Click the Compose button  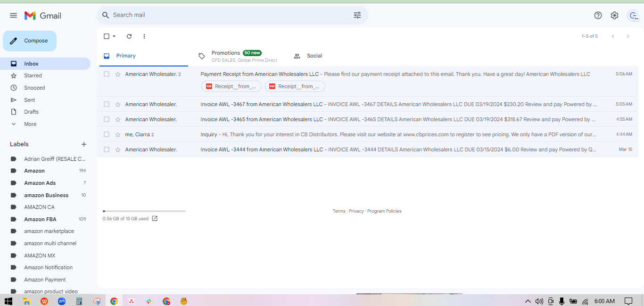coord(30,41)
